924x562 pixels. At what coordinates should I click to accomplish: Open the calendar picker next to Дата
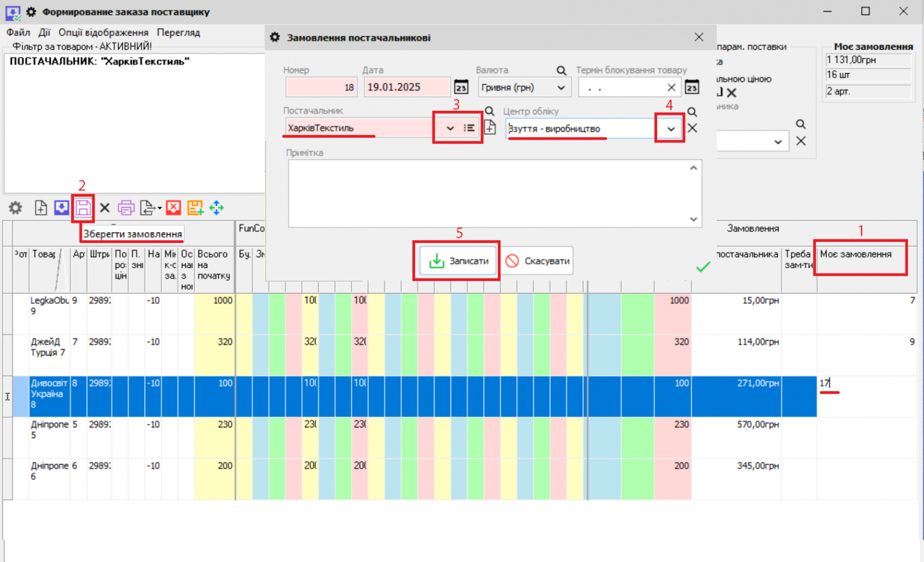[x=461, y=87]
